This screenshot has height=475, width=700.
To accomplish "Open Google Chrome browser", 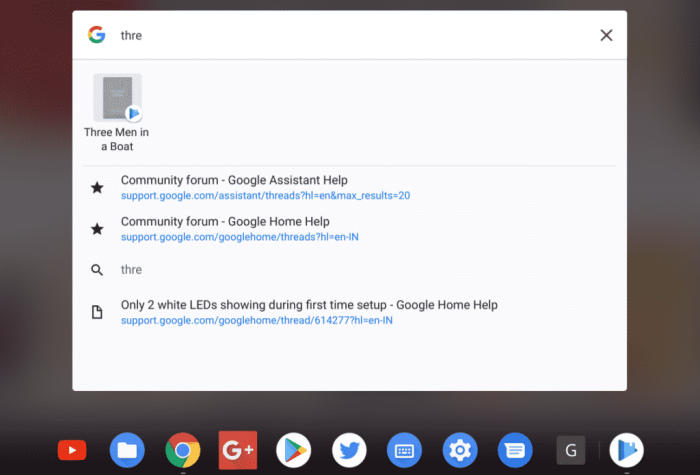I will point(182,450).
